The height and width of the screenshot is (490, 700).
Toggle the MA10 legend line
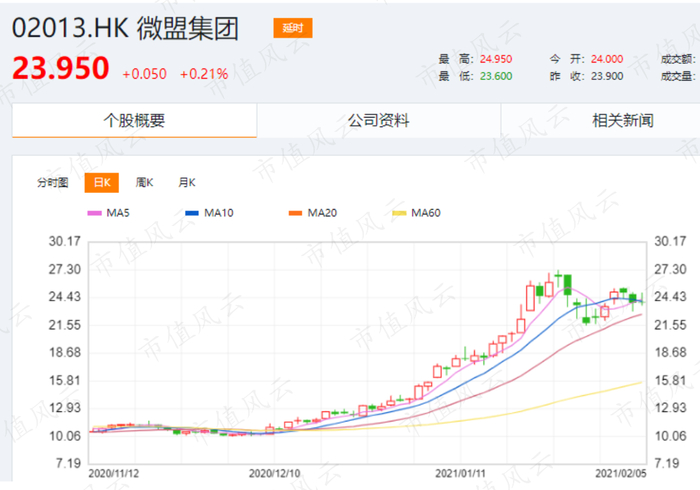click(x=209, y=213)
